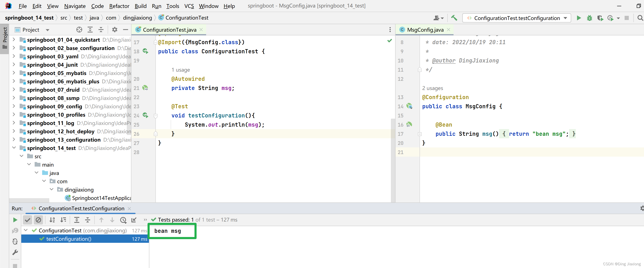This screenshot has width=644, height=268.
Task: Toggle auto-test rerun icon in Run sidebar
Action: pos(15,242)
